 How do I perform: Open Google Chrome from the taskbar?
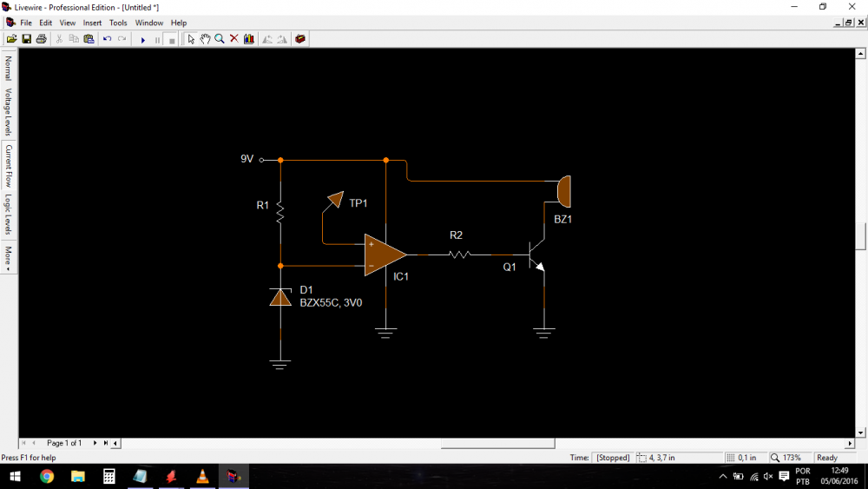47,476
